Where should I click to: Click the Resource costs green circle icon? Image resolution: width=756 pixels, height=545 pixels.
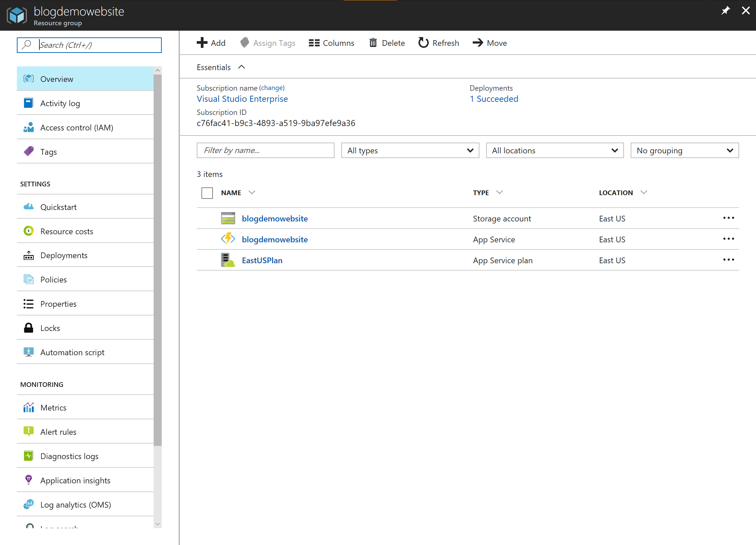(x=29, y=231)
